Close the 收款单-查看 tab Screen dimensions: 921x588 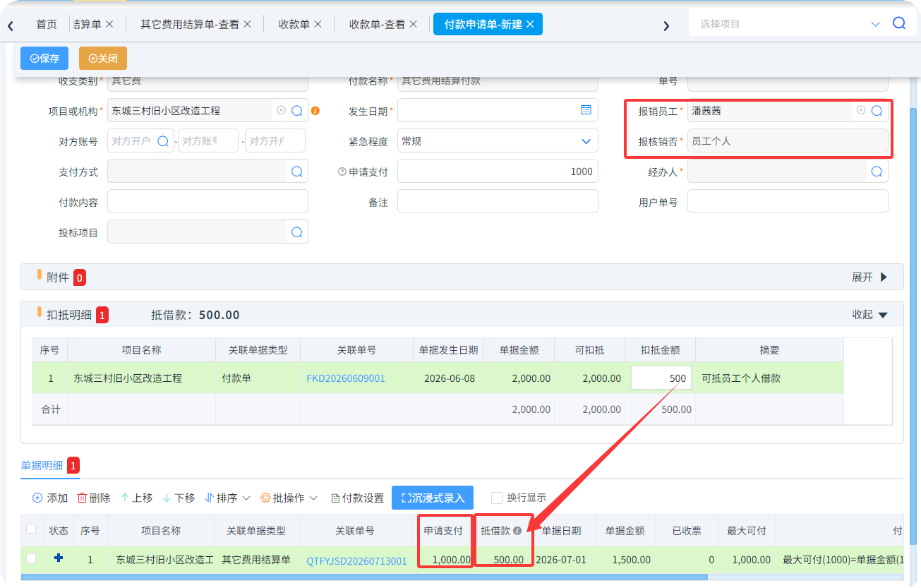click(x=413, y=24)
